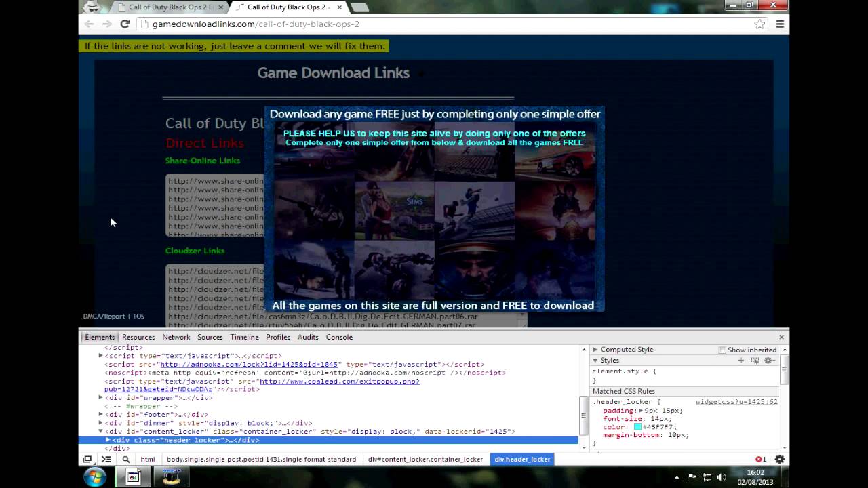868x488 pixels.
Task: Select div#content_locker breadcrumb
Action: 425,459
